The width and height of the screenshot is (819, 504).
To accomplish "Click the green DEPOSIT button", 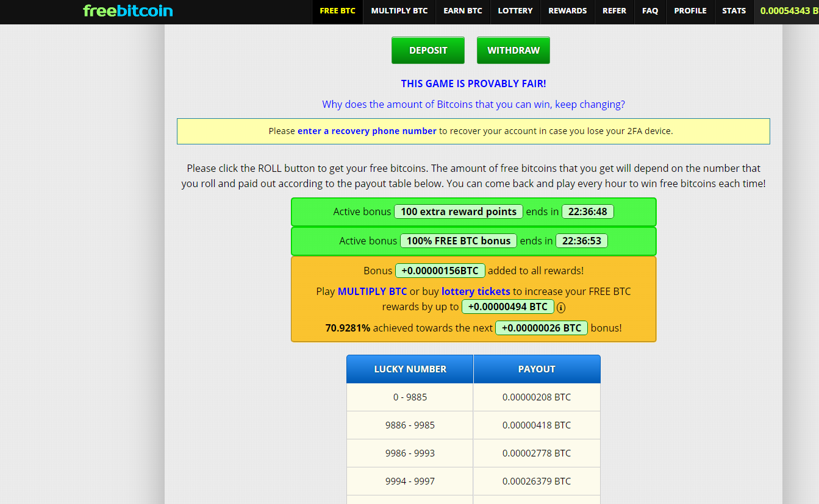I will [428, 51].
